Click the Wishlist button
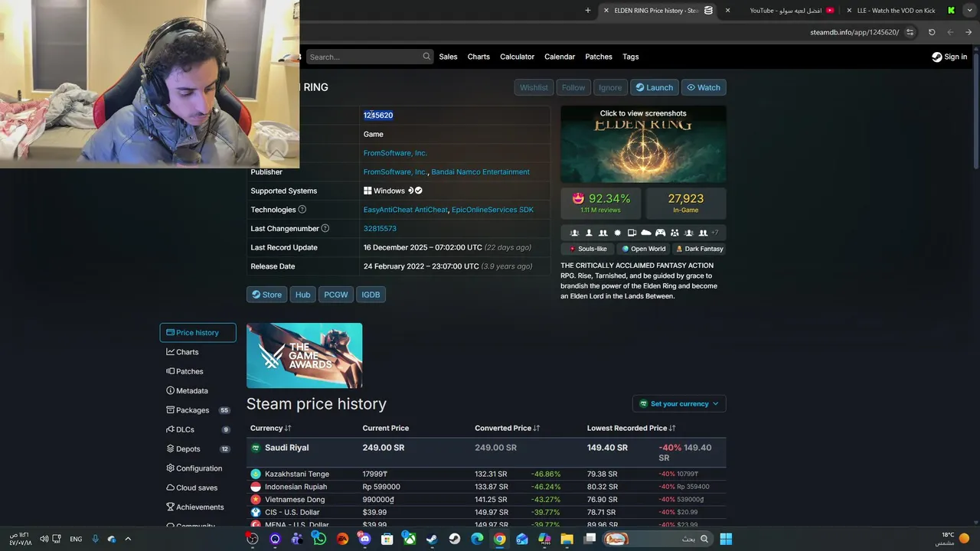This screenshot has width=980, height=551. (534, 87)
